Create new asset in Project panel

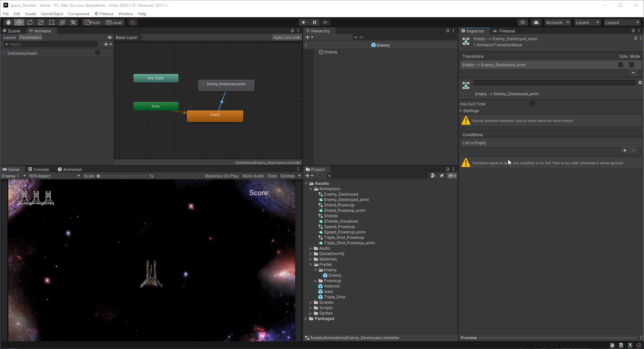[309, 176]
